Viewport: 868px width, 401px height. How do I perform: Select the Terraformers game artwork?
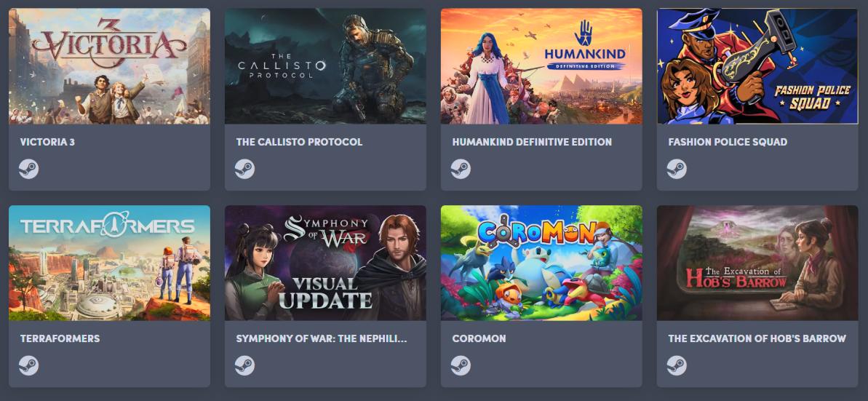pyautogui.click(x=110, y=263)
